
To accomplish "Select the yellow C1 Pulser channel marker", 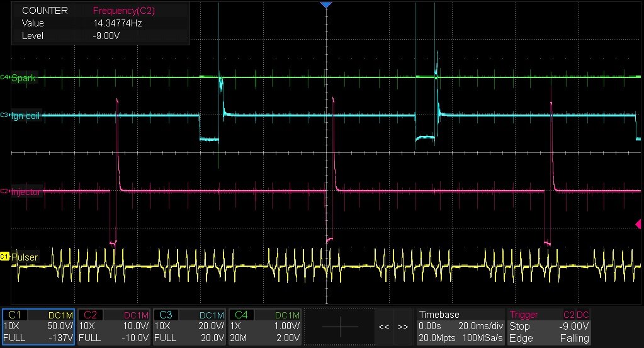I will (x=5, y=257).
